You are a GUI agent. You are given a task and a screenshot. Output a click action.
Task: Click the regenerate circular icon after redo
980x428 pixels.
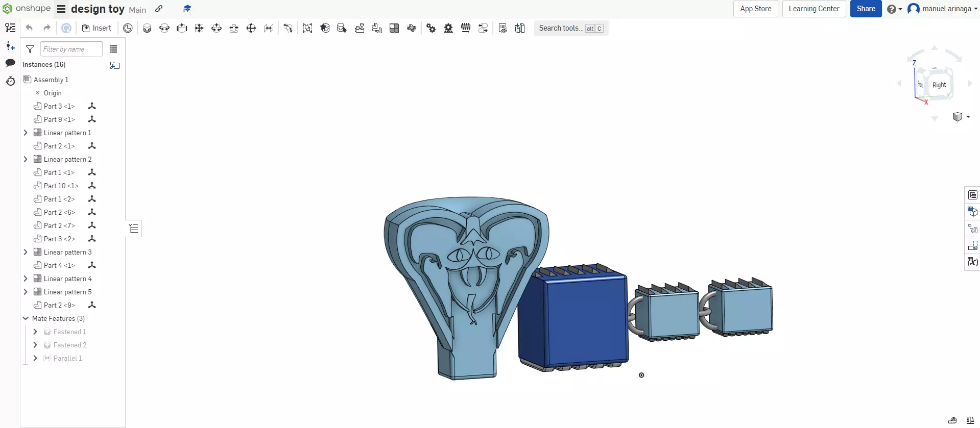coord(66,28)
